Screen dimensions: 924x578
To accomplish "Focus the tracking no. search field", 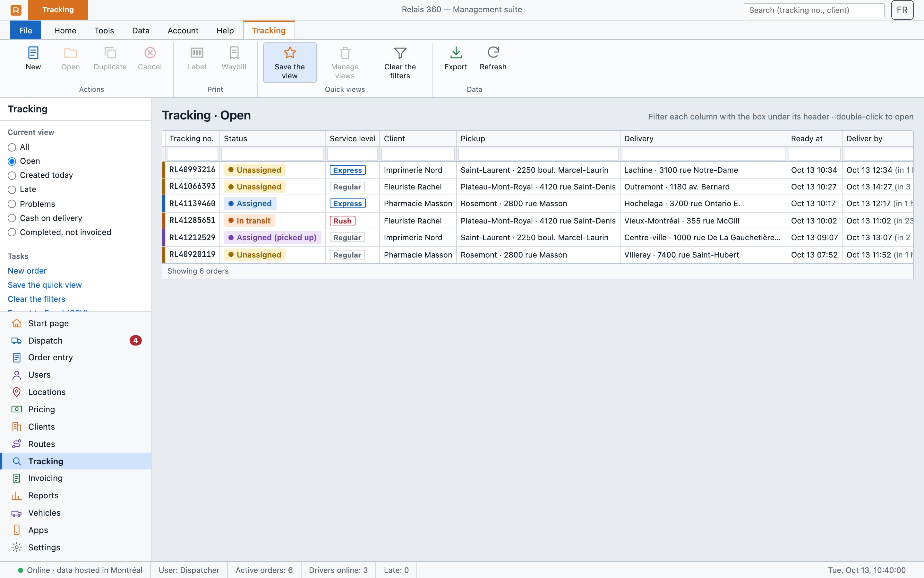I will pos(814,10).
